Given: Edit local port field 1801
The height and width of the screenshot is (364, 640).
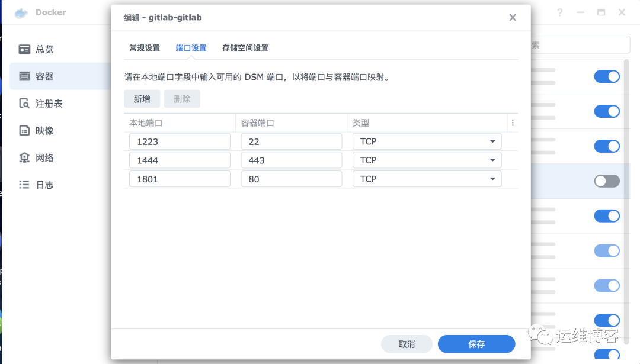Looking at the screenshot, I should point(180,179).
